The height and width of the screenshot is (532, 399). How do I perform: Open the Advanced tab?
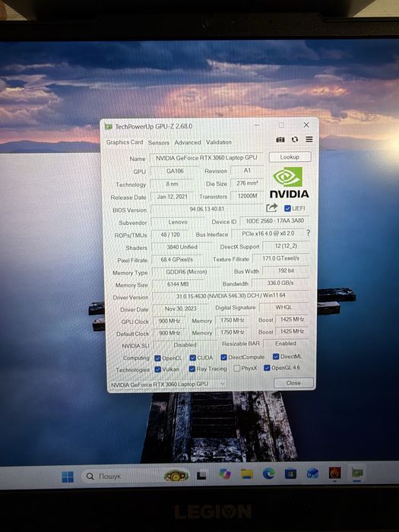tap(188, 143)
